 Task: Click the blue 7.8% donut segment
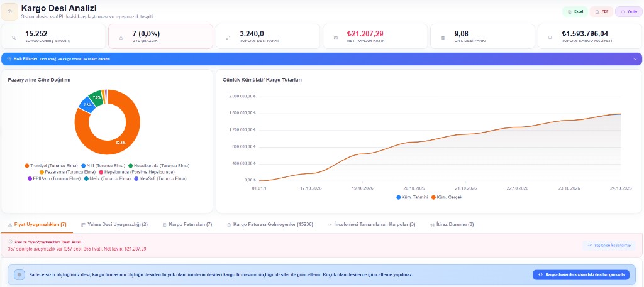click(x=87, y=104)
